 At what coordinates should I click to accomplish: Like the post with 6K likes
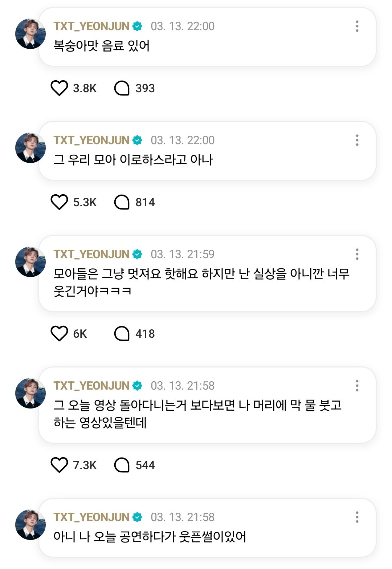click(59, 334)
